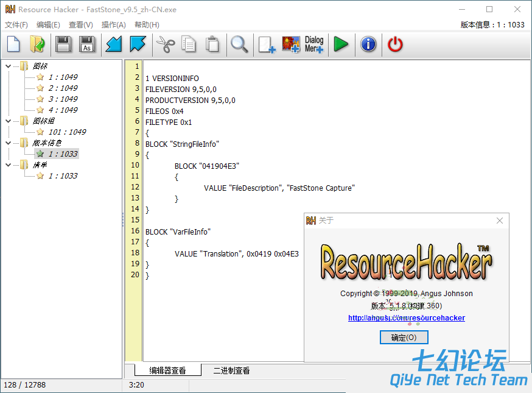Viewport: 532px width, 393px height.
Task: Click the 清单 folder label
Action: (x=40, y=165)
